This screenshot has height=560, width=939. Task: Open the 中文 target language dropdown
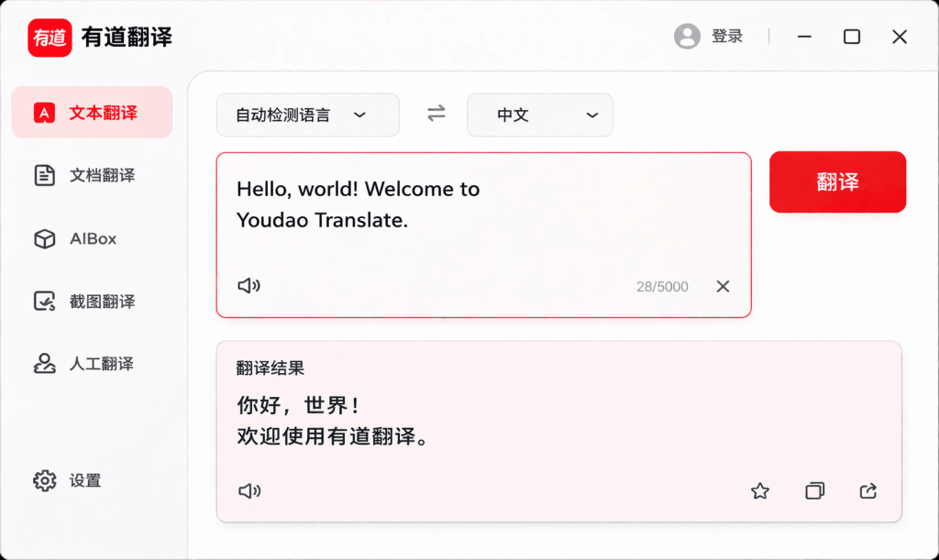539,115
